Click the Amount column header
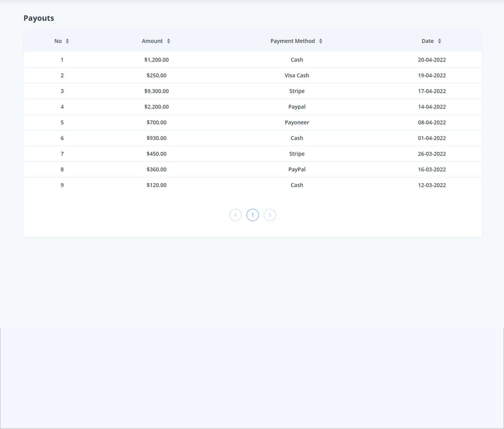This screenshot has width=504, height=429. tap(152, 41)
